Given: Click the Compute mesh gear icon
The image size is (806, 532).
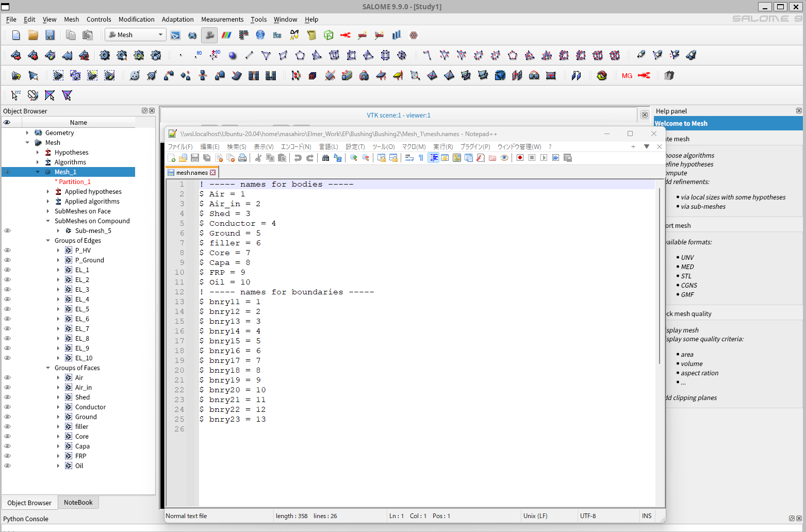Looking at the screenshot, I should (105, 56).
